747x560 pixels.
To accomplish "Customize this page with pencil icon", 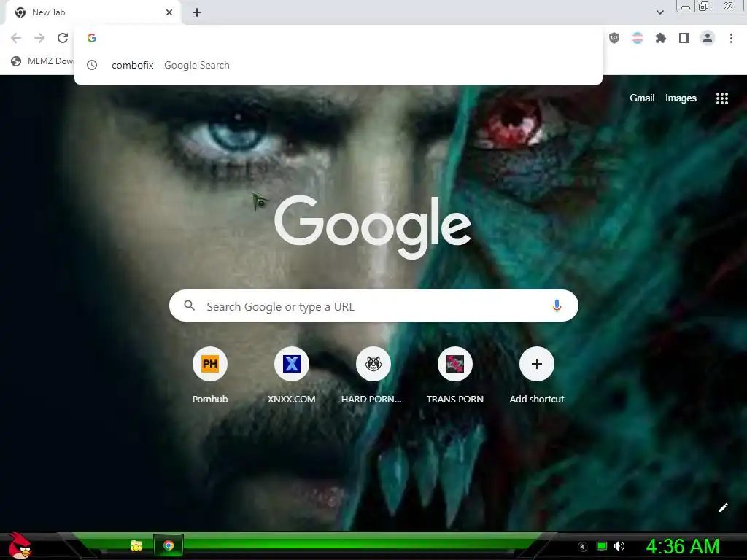I will point(723,507).
